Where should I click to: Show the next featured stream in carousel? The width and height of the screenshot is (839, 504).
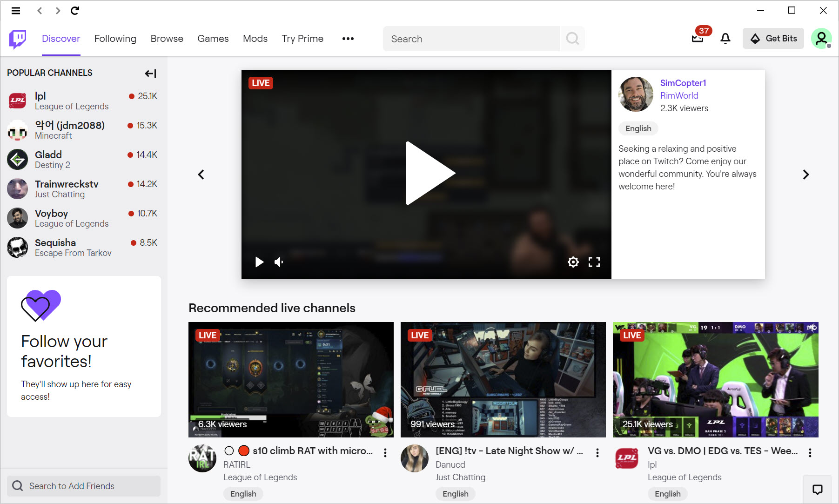click(806, 175)
